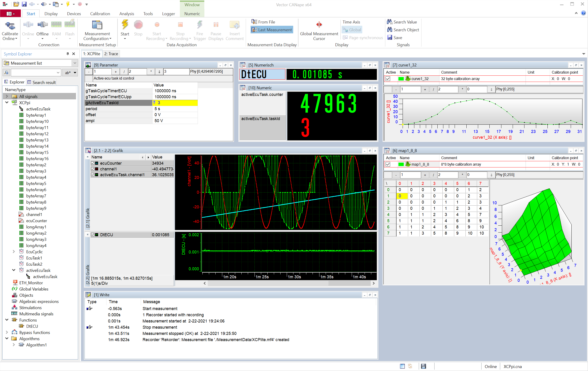Click Search Value binoculars icon

389,22
